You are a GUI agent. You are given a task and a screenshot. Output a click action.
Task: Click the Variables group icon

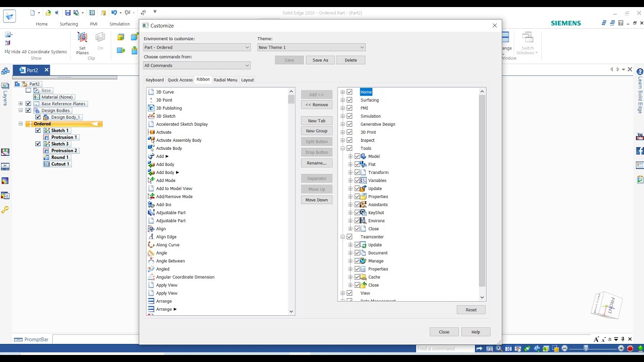[363, 180]
